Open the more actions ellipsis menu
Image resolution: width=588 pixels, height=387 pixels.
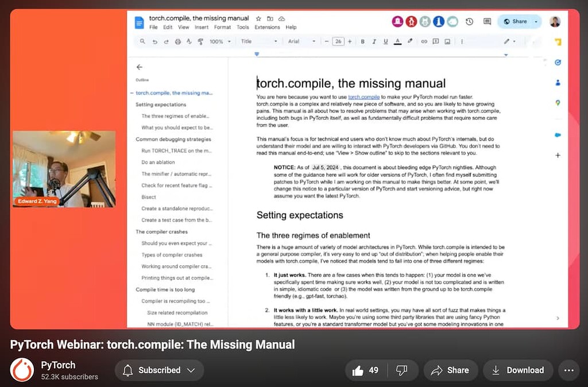569,370
